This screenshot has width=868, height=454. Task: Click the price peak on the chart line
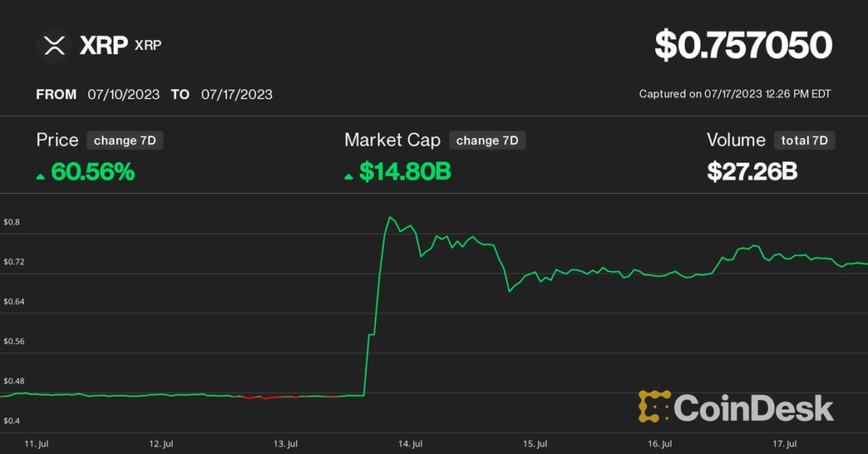point(390,218)
